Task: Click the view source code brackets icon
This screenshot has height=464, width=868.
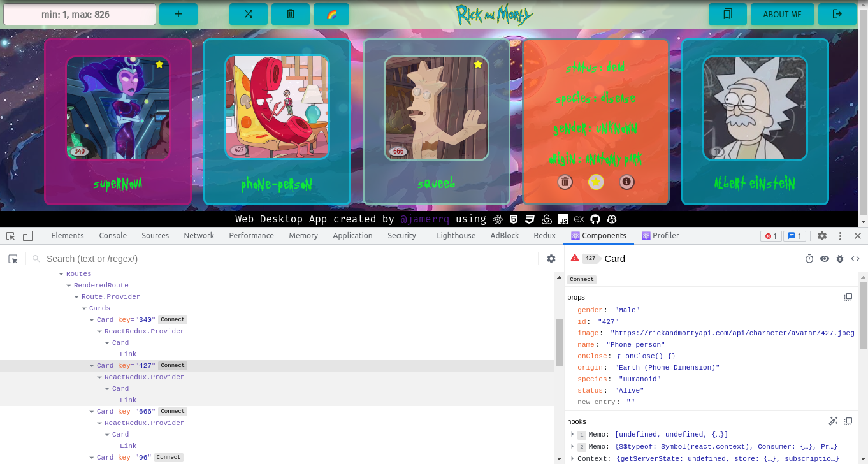Action: (x=855, y=259)
